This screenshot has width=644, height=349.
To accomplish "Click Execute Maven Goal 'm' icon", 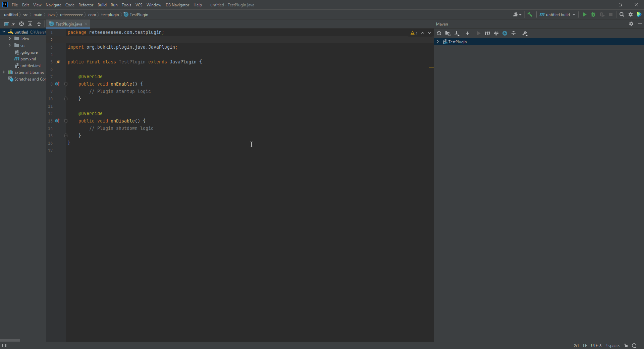I will point(487,33).
